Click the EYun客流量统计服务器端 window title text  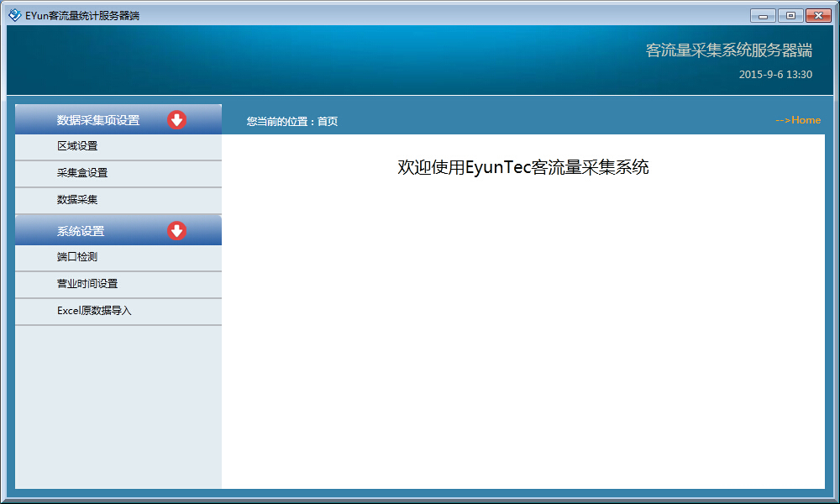[x=82, y=15]
